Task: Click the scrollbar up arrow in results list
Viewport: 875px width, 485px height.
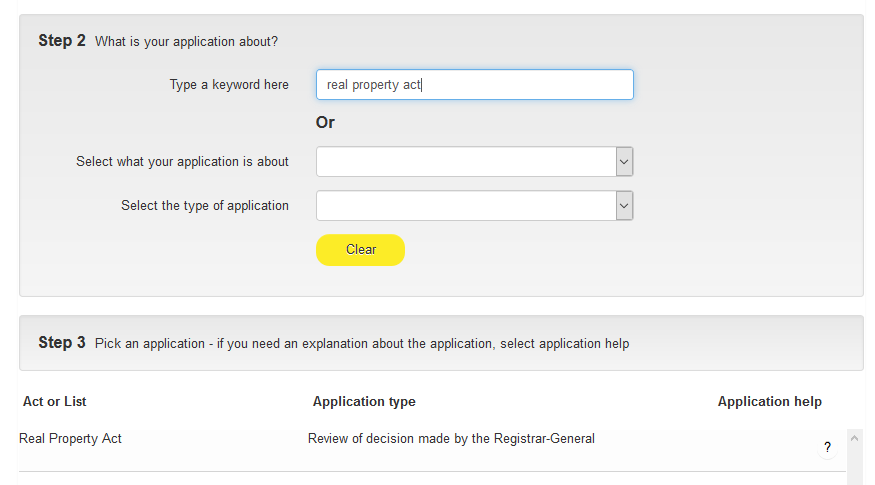Action: tap(854, 438)
